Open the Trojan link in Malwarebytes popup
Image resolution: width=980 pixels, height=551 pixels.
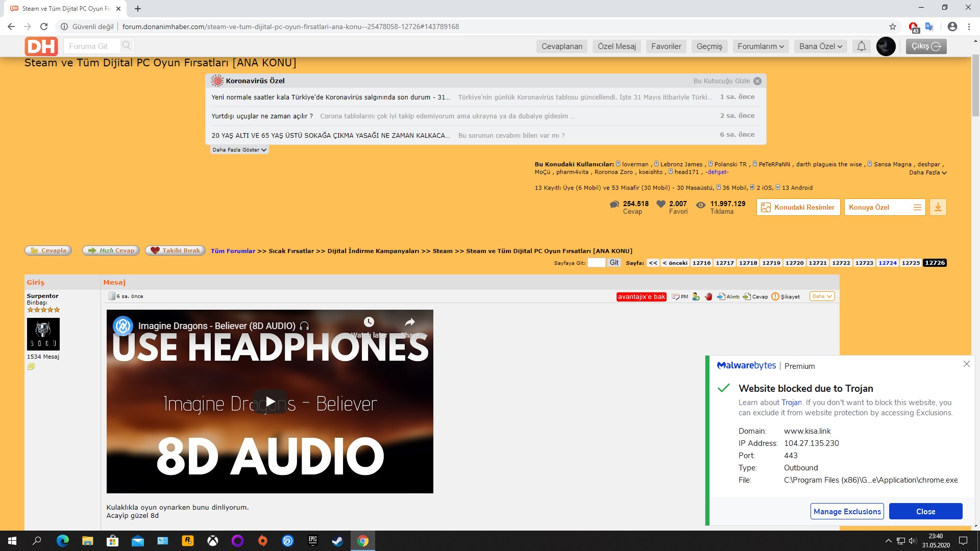[x=791, y=403]
